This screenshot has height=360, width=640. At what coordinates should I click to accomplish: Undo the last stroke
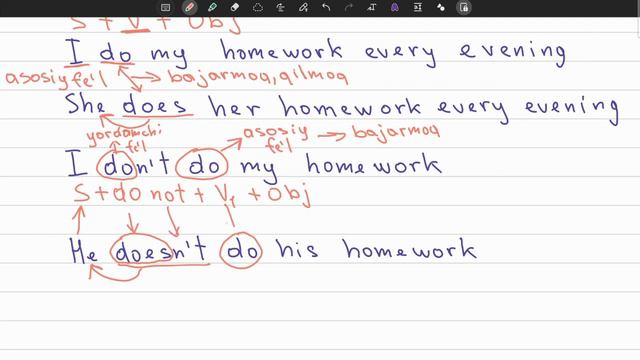point(326,7)
